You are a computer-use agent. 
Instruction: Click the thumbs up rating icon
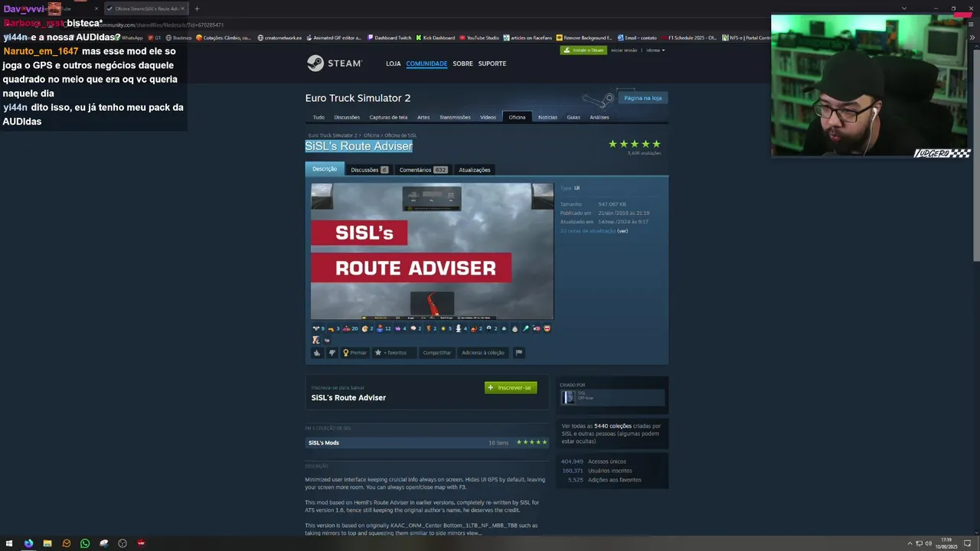(317, 353)
